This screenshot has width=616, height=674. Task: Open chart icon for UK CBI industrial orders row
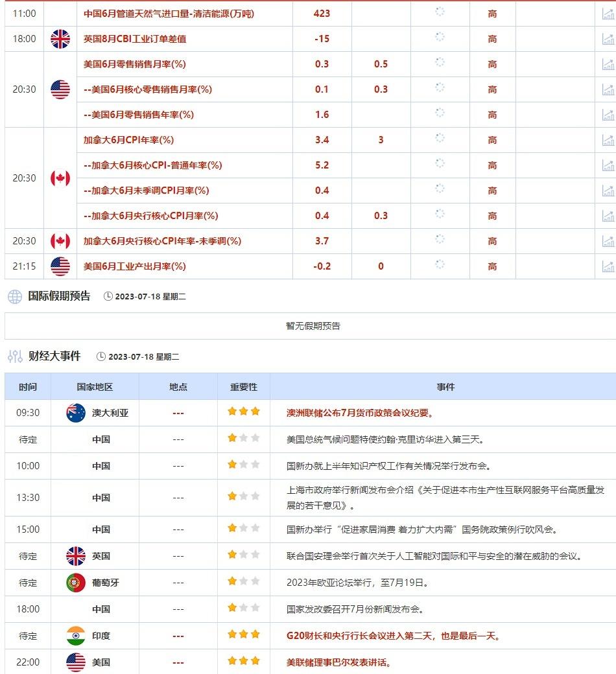pyautogui.click(x=608, y=39)
